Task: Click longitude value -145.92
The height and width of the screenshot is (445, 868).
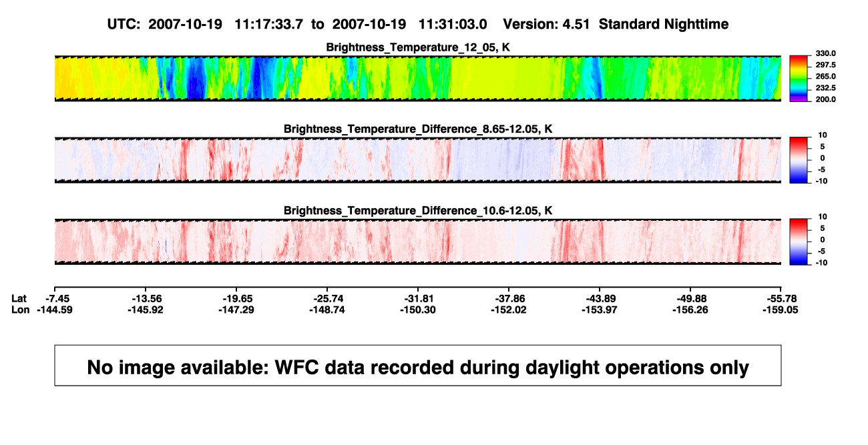Action: (146, 310)
